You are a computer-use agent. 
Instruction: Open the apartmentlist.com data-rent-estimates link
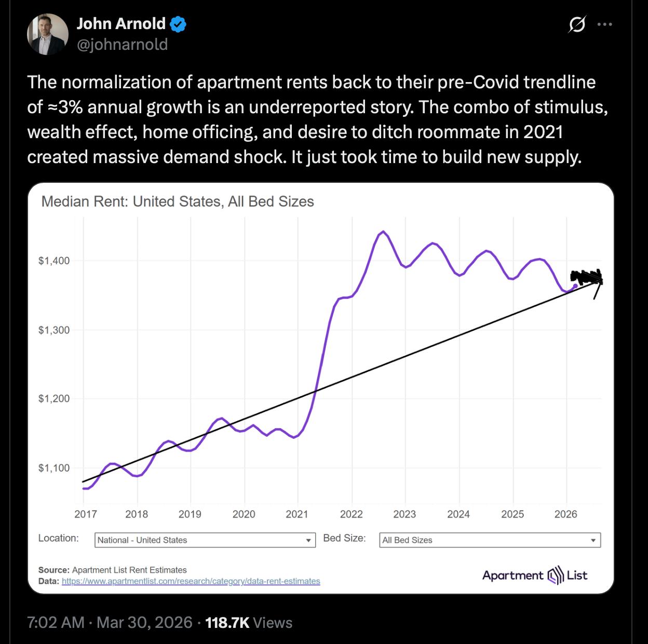191,581
